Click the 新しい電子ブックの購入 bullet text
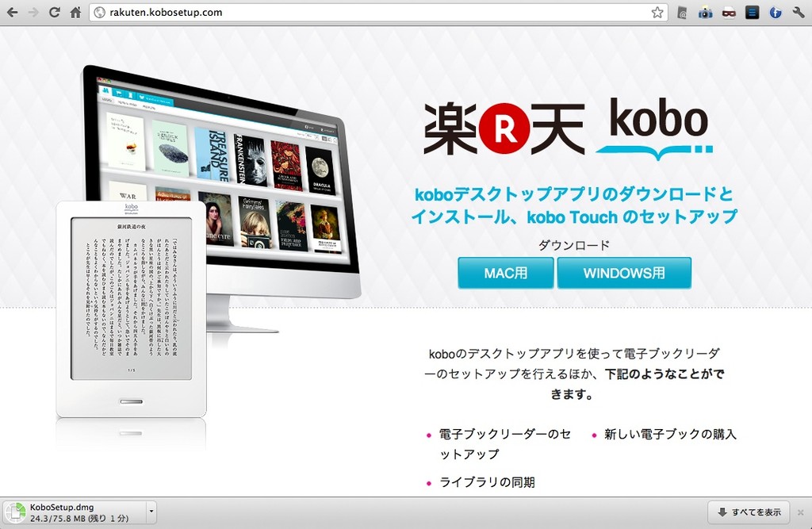Screen dimensions: 812x529 pos(670,434)
